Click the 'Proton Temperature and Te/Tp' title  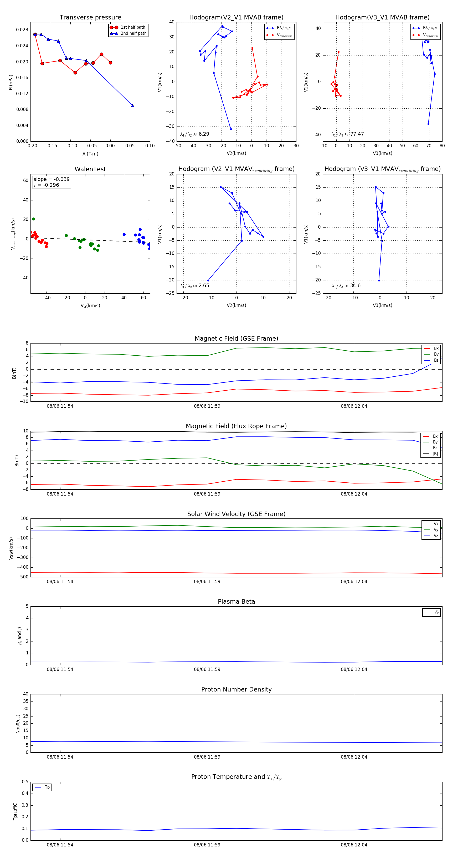(236, 777)
